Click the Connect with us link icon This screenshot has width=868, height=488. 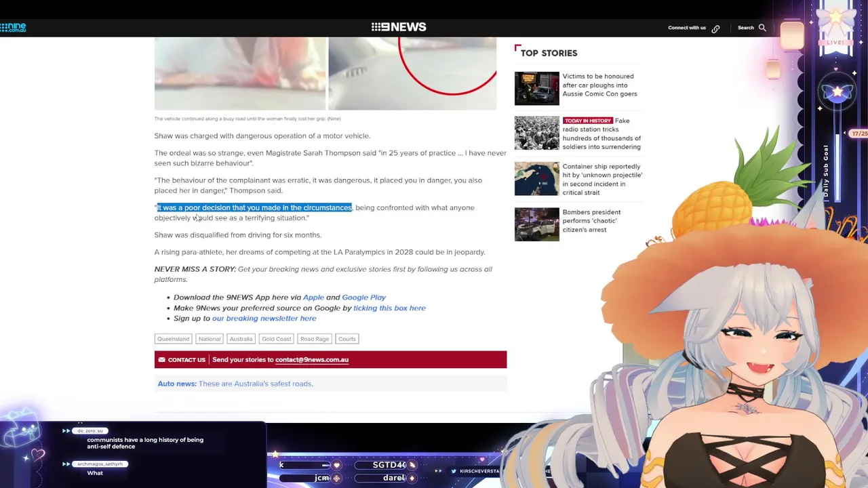[715, 28]
